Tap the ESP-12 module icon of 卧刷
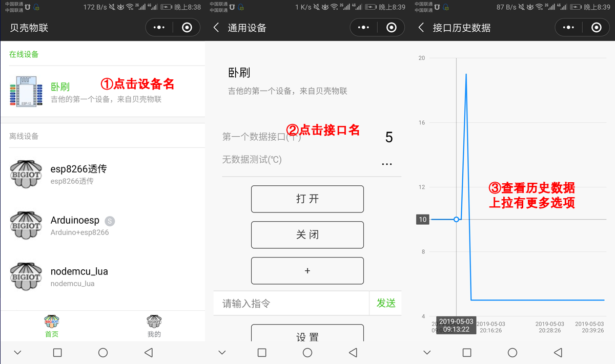Screen dimensions: 615x364 pos(26,92)
